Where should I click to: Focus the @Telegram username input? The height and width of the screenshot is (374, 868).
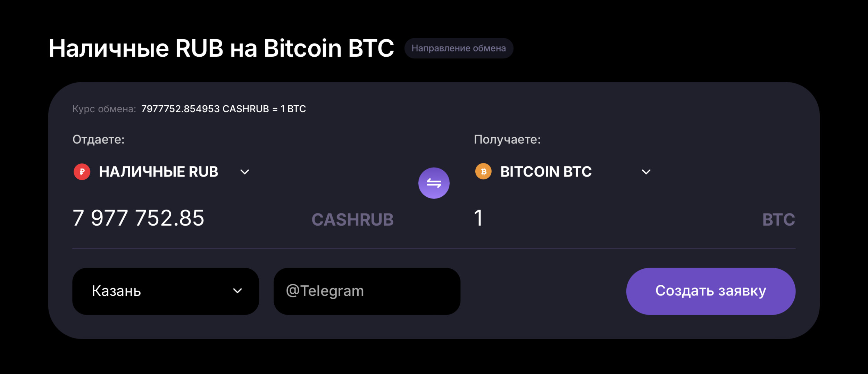[367, 291]
